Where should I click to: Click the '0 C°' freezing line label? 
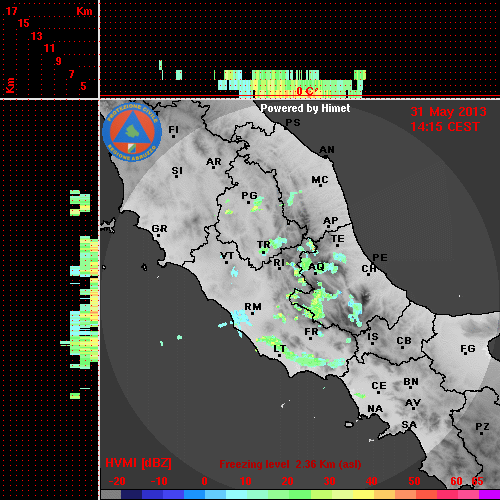[306, 91]
